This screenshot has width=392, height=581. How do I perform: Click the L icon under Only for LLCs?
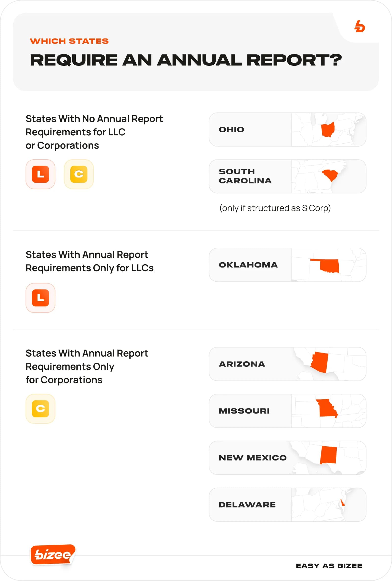40,298
